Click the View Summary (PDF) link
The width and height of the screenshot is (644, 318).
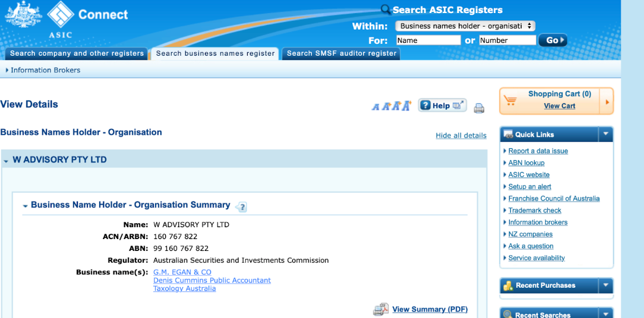coord(430,309)
